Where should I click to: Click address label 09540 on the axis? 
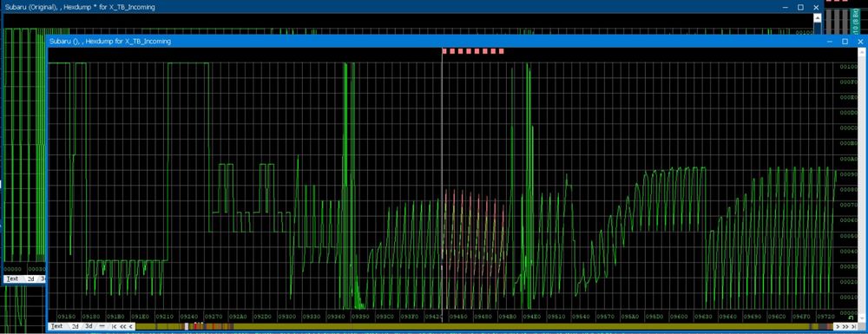pyautogui.click(x=580, y=317)
